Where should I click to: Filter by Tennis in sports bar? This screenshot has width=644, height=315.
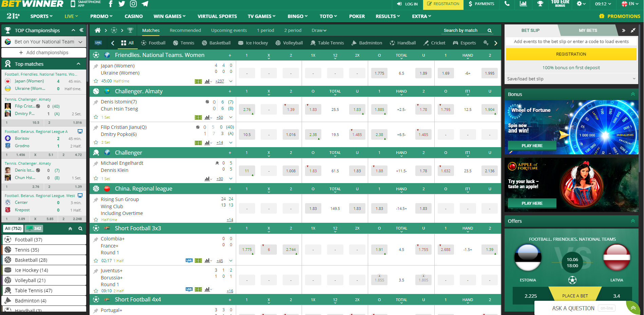(184, 43)
